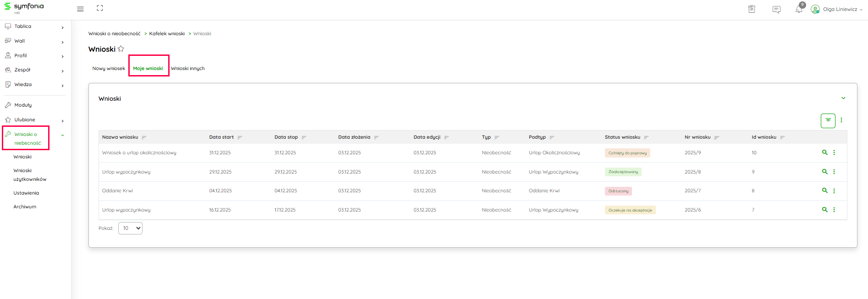Click the Odrzucony status badge

pyautogui.click(x=618, y=191)
